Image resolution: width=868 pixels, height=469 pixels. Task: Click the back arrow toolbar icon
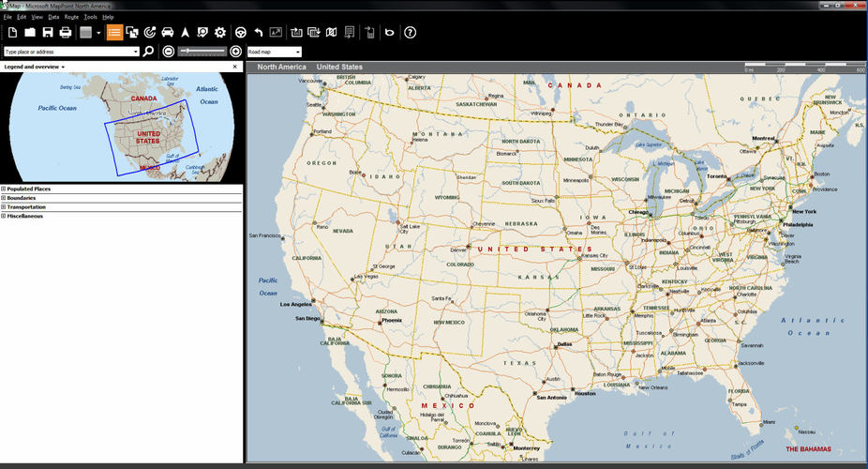click(x=258, y=33)
